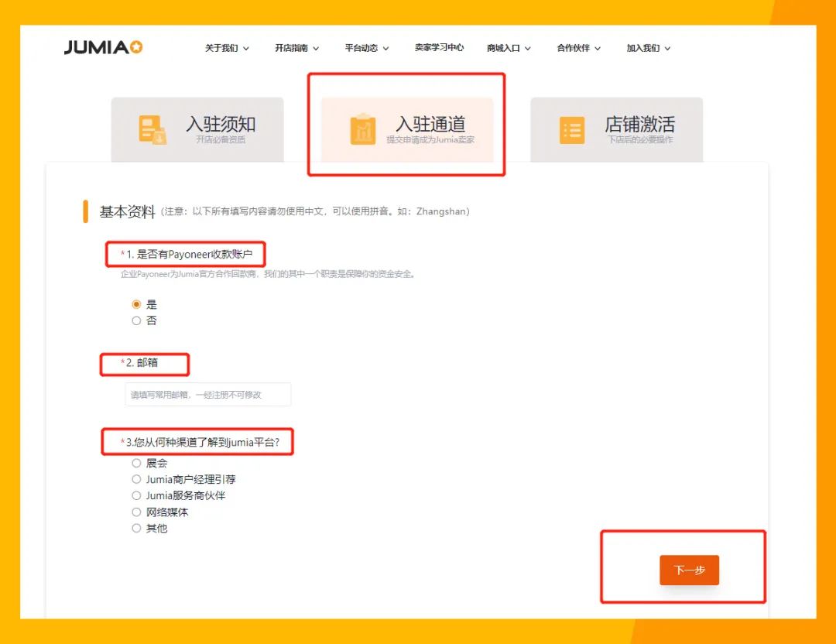Click the 卖家学习中心 menu item
The image size is (836, 644).
coord(439,47)
